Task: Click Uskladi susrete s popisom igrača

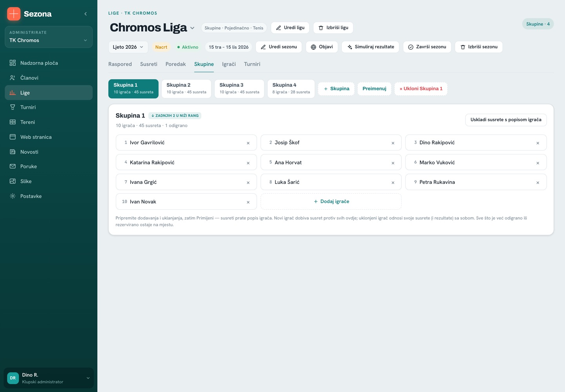Action: point(506,120)
